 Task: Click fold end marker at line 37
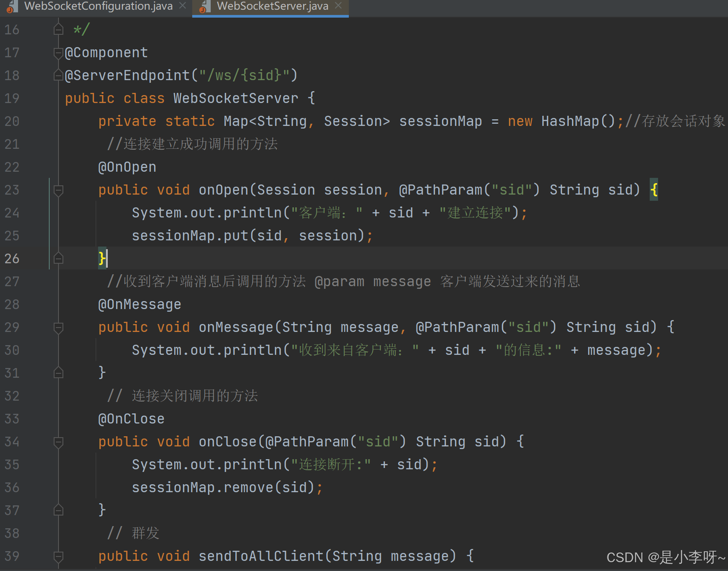point(59,510)
